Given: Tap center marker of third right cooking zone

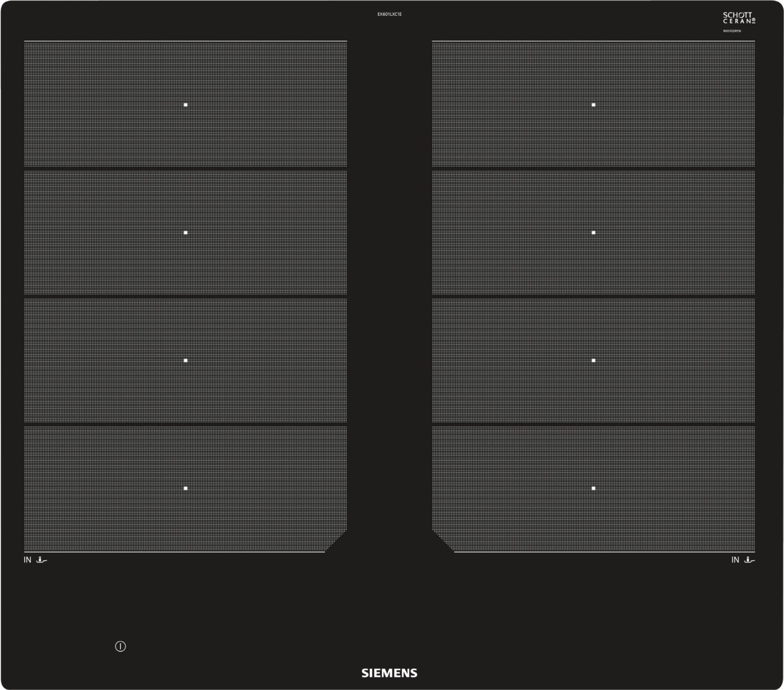Looking at the screenshot, I should tap(593, 360).
